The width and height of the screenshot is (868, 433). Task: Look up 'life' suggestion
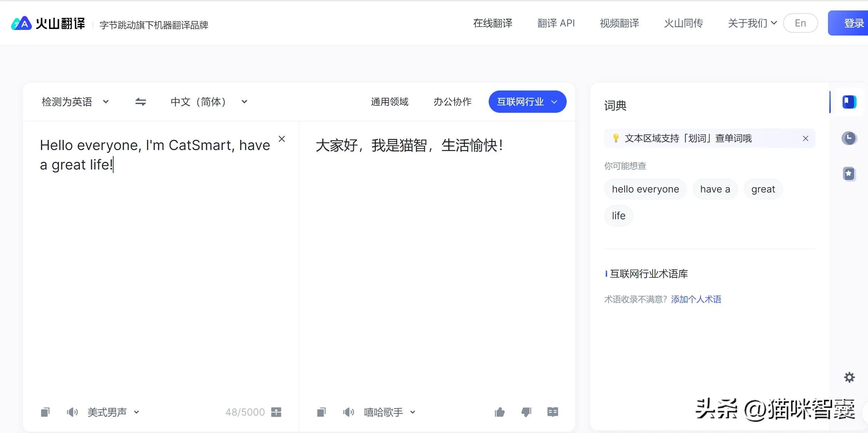coord(619,215)
